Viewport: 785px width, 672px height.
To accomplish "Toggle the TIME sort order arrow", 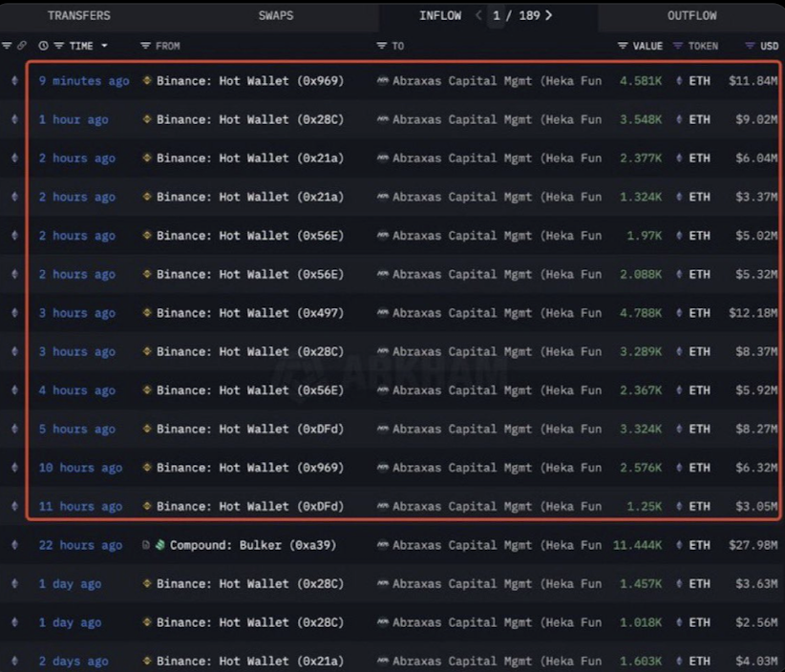I will [x=104, y=46].
